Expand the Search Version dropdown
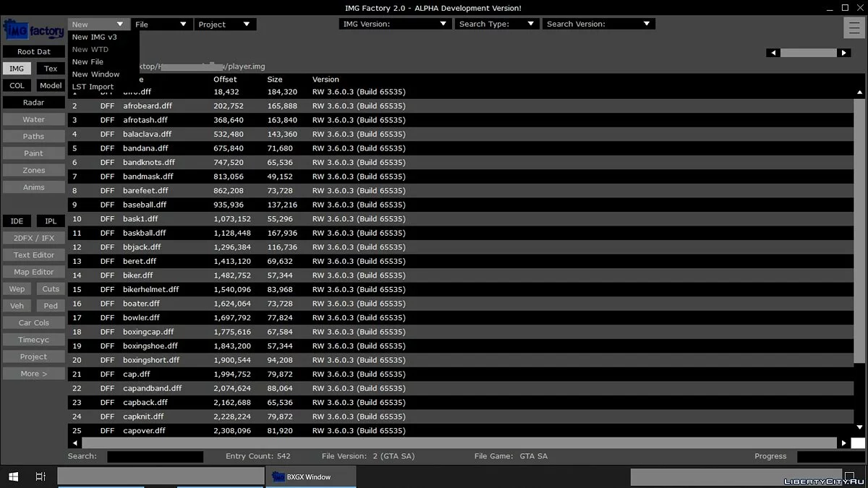The width and height of the screenshot is (868, 488). [598, 24]
